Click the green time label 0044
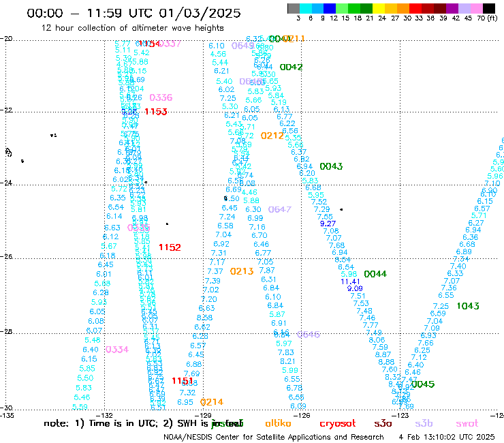The width and height of the screenshot is (504, 443). coord(375,274)
